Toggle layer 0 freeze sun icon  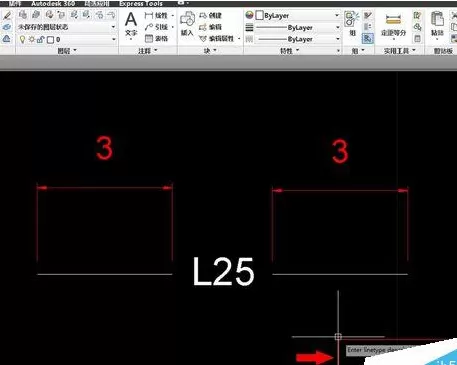pyautogui.click(x=32, y=39)
